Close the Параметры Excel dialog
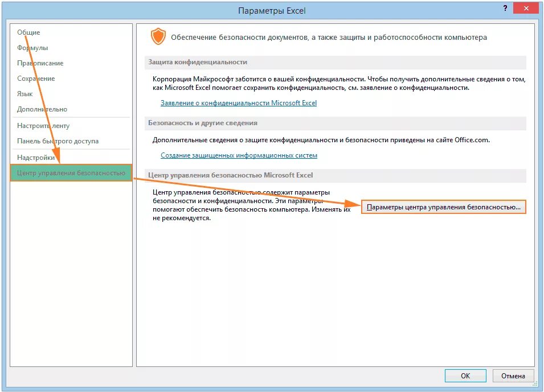This screenshot has width=544, height=392. point(526,8)
